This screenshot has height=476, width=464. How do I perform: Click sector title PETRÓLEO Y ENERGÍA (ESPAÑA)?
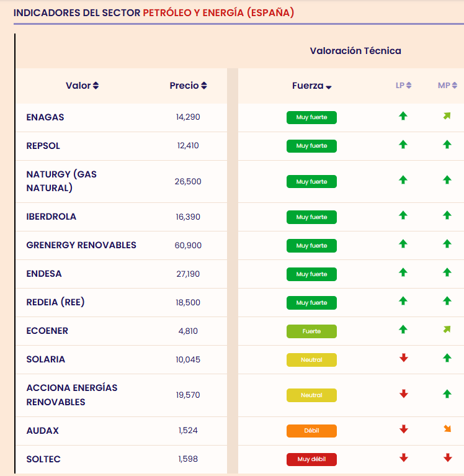[218, 13]
